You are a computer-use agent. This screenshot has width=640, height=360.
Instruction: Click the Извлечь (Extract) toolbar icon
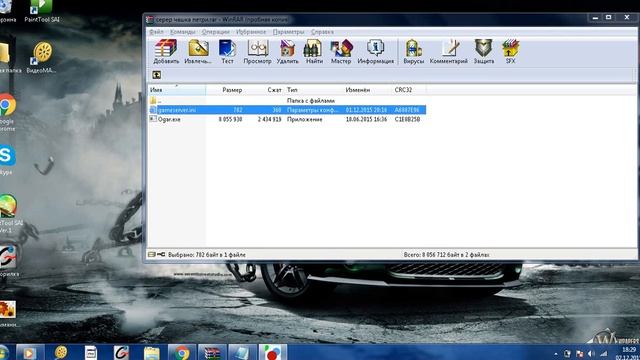click(x=198, y=51)
